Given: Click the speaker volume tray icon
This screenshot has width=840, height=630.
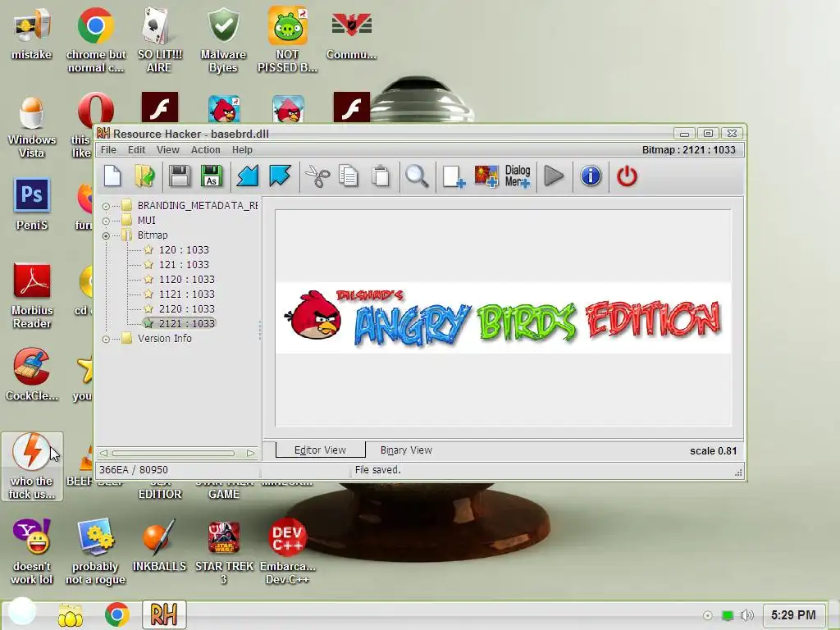Looking at the screenshot, I should [x=746, y=615].
